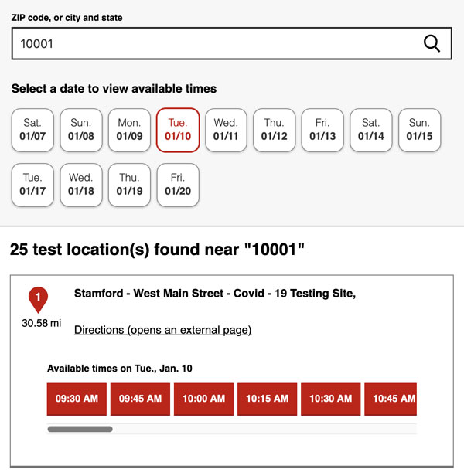Image resolution: width=464 pixels, height=476 pixels.
Task: Book the 09:30 AM time slot
Action: coord(77,399)
